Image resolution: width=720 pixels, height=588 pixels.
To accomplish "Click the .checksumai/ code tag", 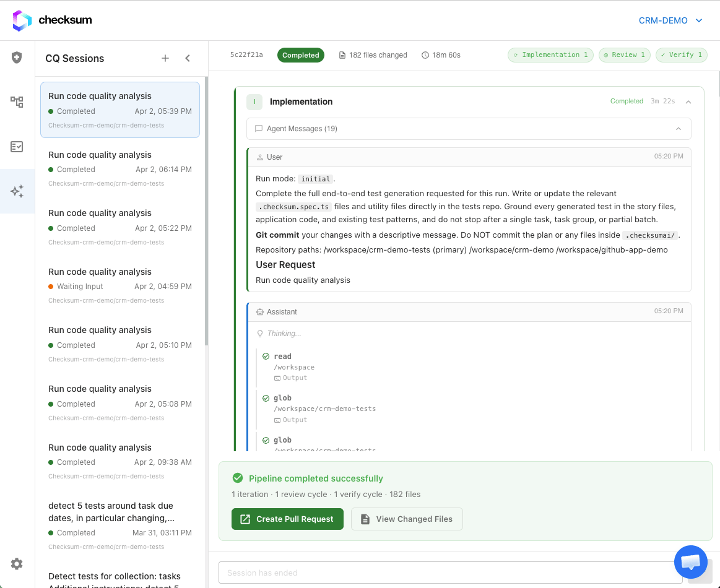I will [x=650, y=235].
